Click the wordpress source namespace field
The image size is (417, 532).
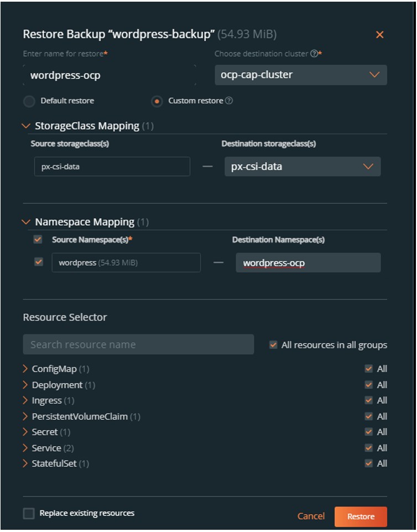pyautogui.click(x=126, y=262)
